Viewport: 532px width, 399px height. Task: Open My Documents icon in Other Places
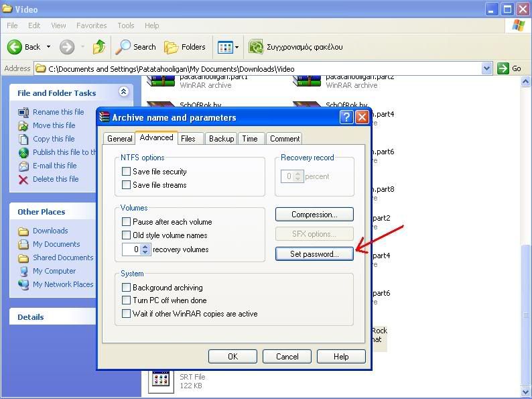point(23,244)
